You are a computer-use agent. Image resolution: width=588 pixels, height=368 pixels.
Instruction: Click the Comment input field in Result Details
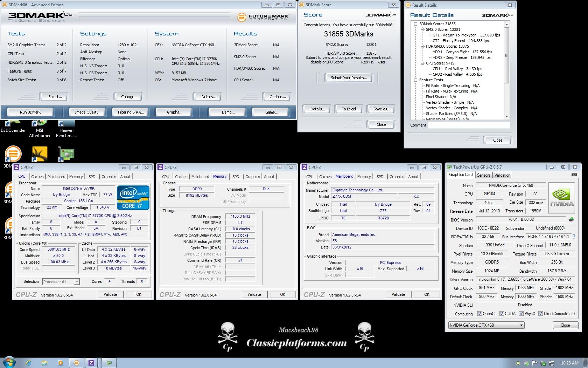tap(469, 125)
